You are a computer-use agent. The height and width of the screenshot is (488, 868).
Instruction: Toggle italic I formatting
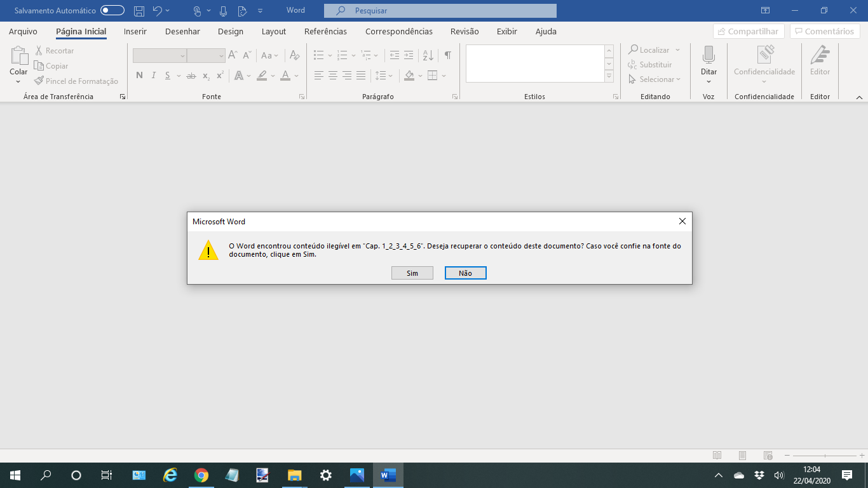pyautogui.click(x=153, y=76)
